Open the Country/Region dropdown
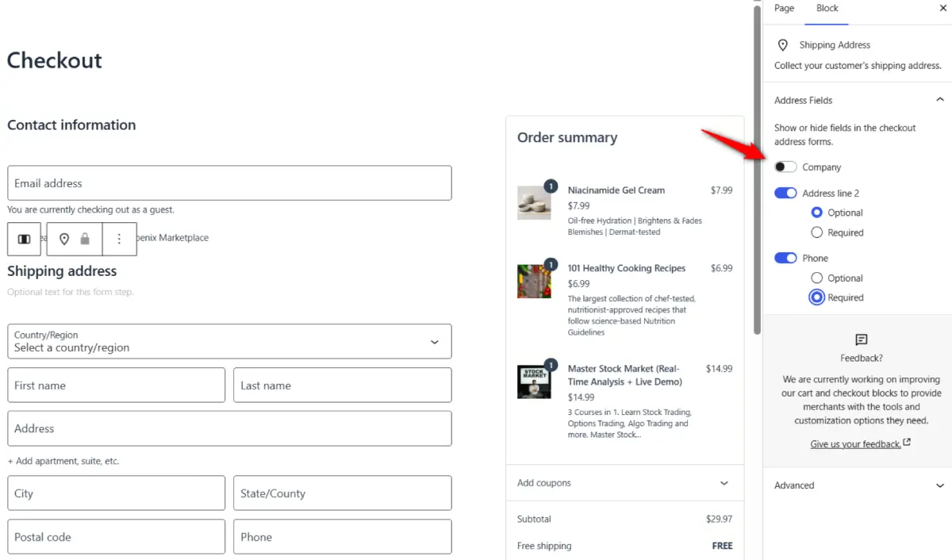The width and height of the screenshot is (952, 560). coord(229,341)
